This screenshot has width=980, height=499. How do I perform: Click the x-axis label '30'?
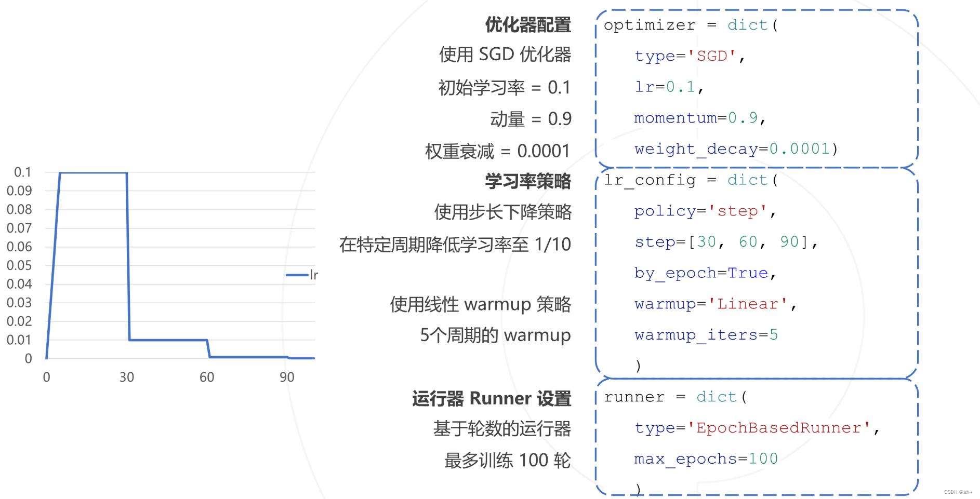click(127, 377)
